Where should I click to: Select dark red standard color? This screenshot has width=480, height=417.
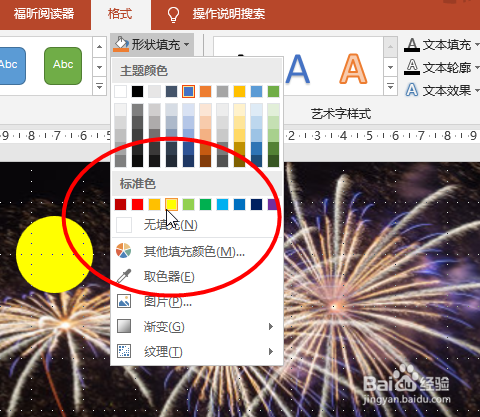121,204
